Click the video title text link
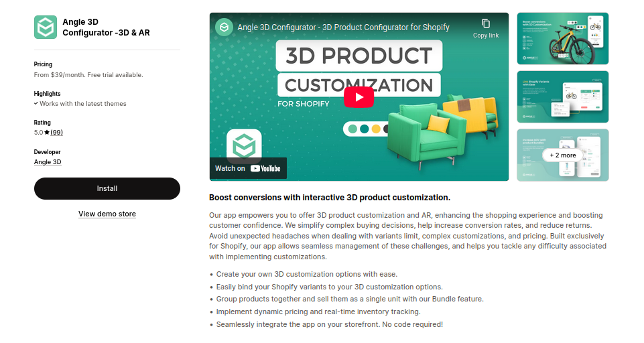The image size is (644, 343). coord(343,27)
